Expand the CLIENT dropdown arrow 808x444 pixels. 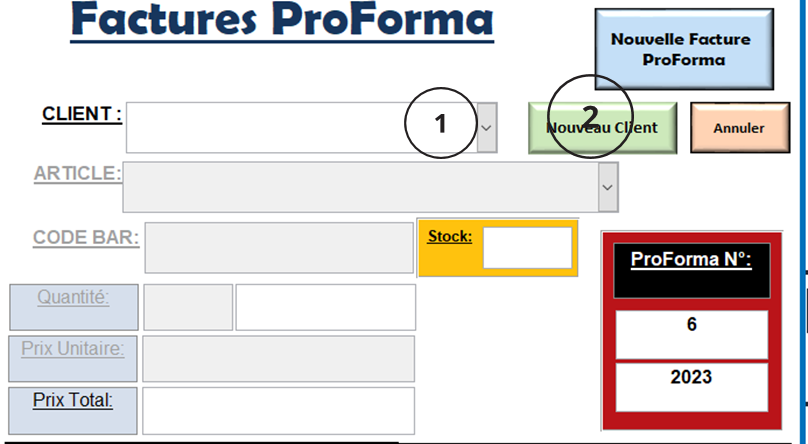[486, 128]
